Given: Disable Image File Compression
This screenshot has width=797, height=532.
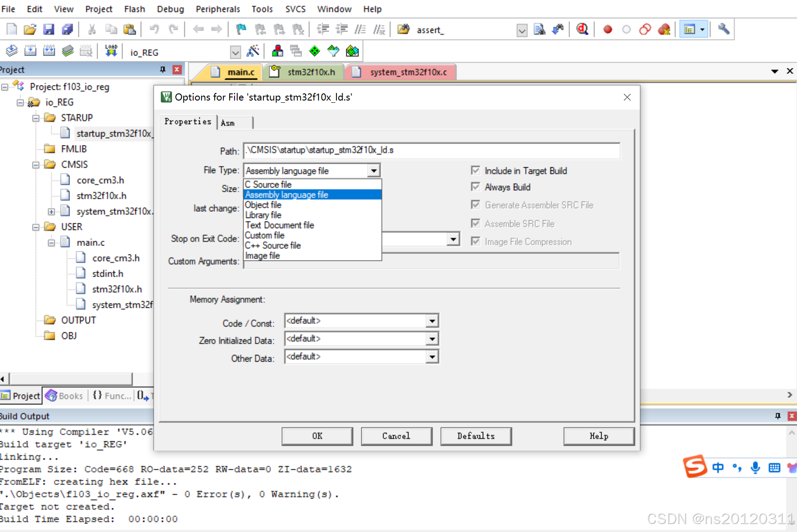Looking at the screenshot, I should pos(476,241).
